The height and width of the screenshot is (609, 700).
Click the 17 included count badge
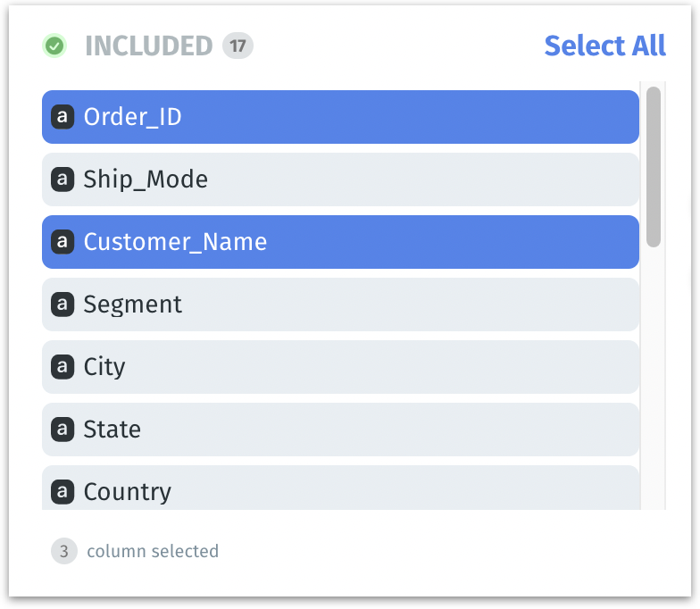237,46
